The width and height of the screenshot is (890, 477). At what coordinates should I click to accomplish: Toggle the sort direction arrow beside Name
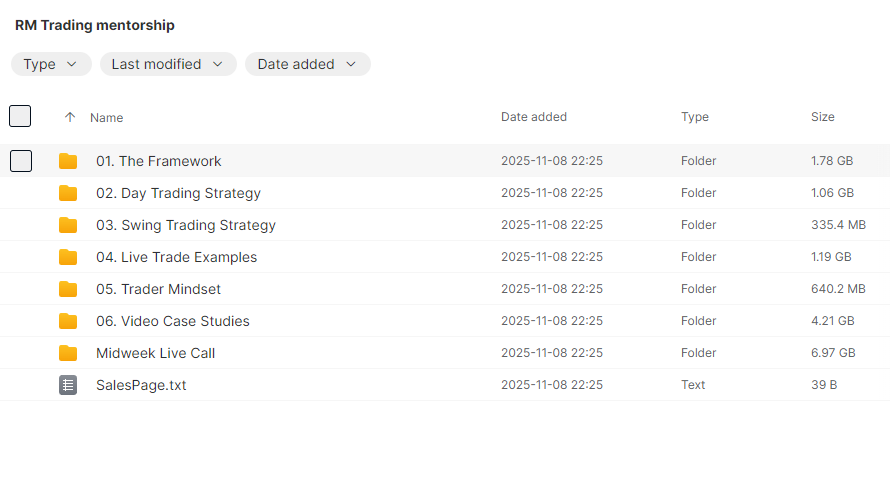pyautogui.click(x=70, y=117)
